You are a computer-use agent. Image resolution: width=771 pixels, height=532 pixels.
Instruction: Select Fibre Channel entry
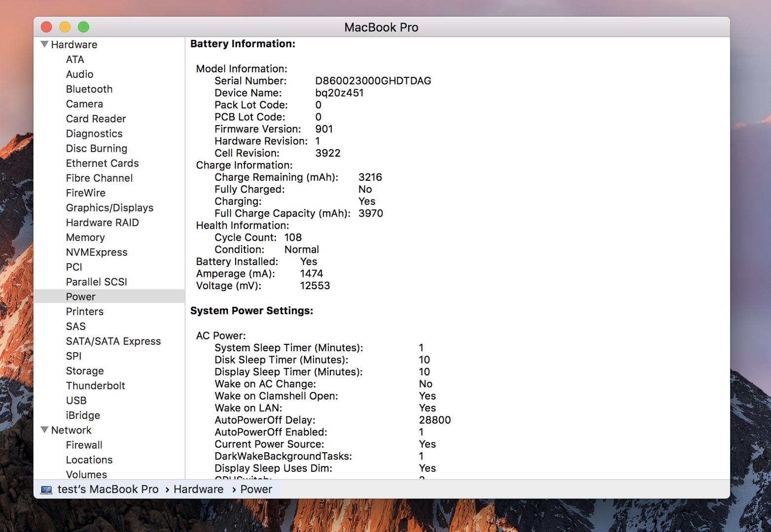click(x=99, y=178)
